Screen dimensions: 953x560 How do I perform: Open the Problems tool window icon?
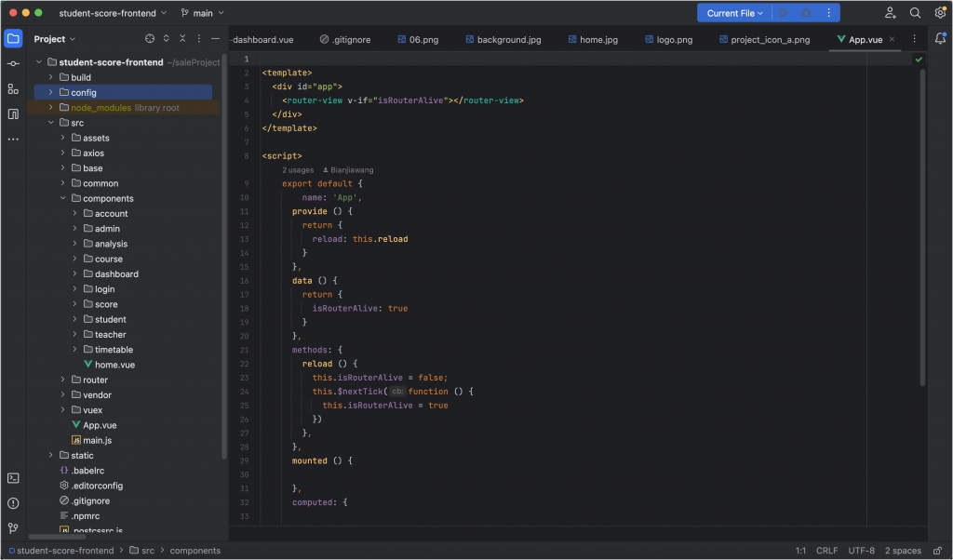[13, 503]
